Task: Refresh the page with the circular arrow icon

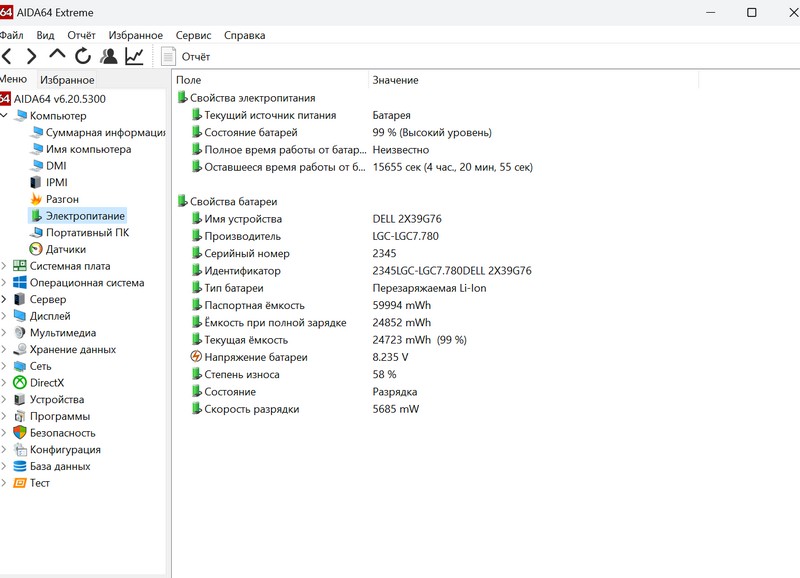Action: (83, 57)
